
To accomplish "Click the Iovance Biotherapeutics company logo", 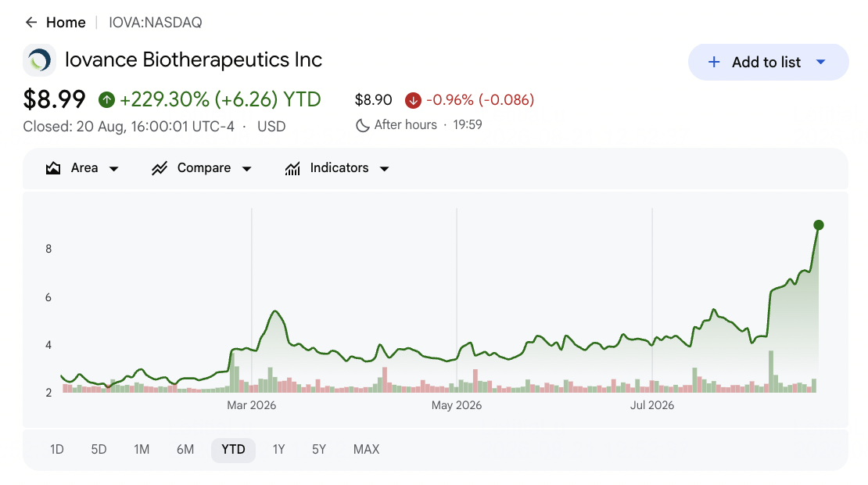I will point(39,59).
